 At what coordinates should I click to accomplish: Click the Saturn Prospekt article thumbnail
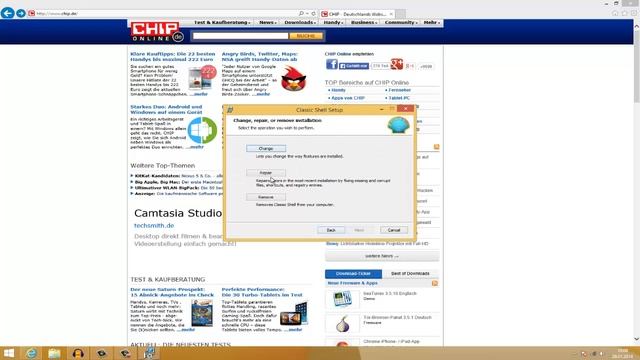click(202, 313)
